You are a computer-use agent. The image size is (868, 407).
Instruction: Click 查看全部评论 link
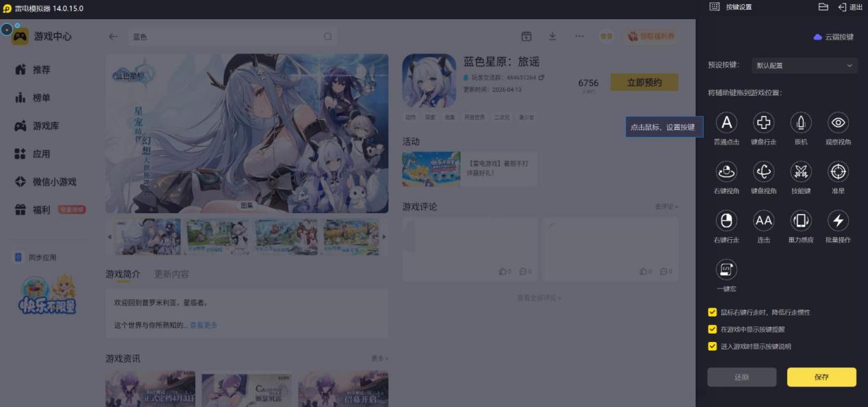tap(540, 298)
